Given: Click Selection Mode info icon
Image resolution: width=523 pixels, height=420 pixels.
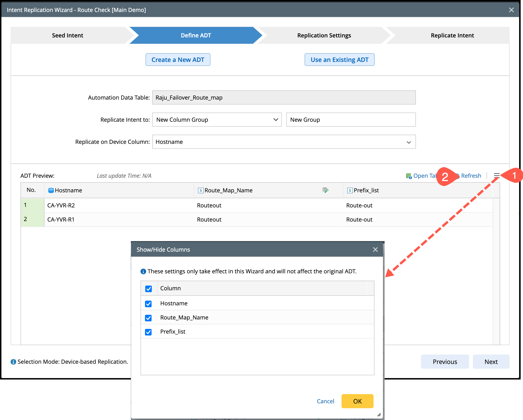Looking at the screenshot, I should tap(13, 362).
